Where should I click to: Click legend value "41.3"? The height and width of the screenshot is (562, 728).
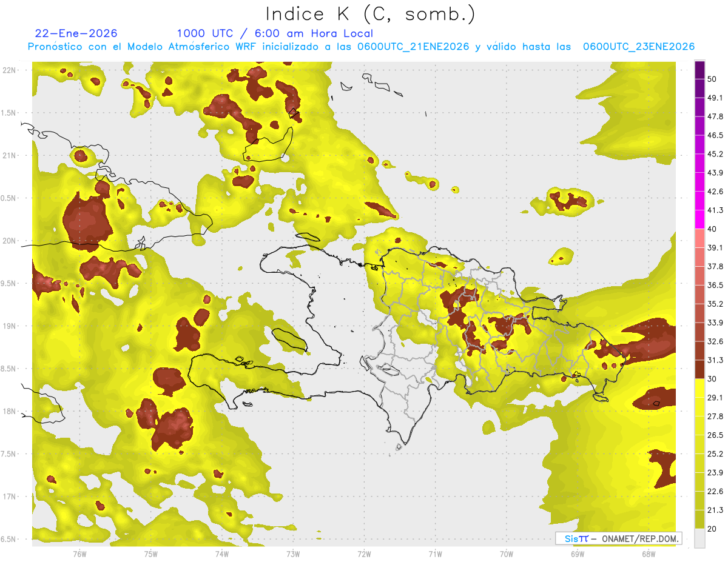[715, 210]
